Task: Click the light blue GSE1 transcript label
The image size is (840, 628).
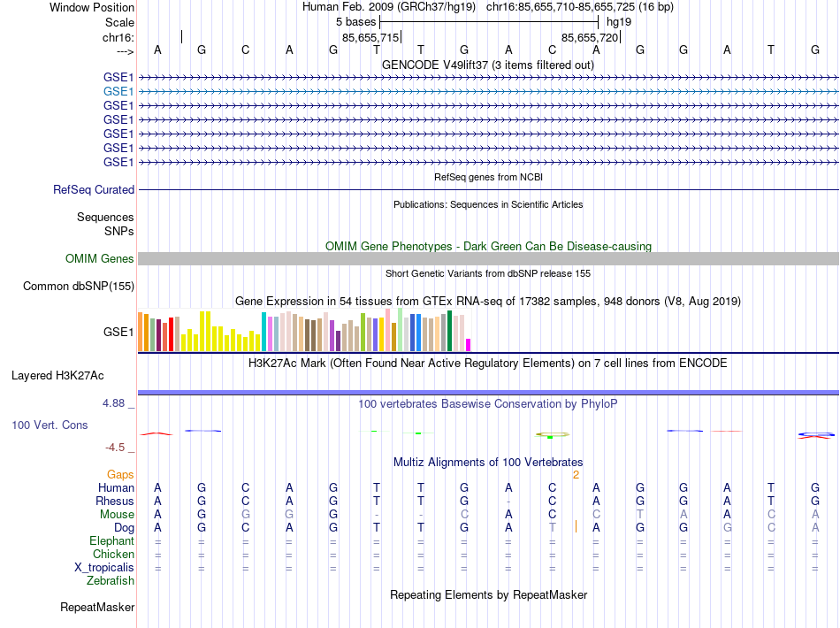Action: click(x=118, y=92)
